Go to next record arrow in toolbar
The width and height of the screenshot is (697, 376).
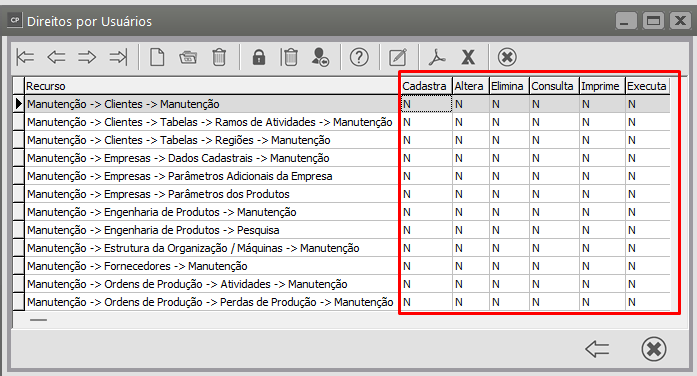click(x=87, y=57)
